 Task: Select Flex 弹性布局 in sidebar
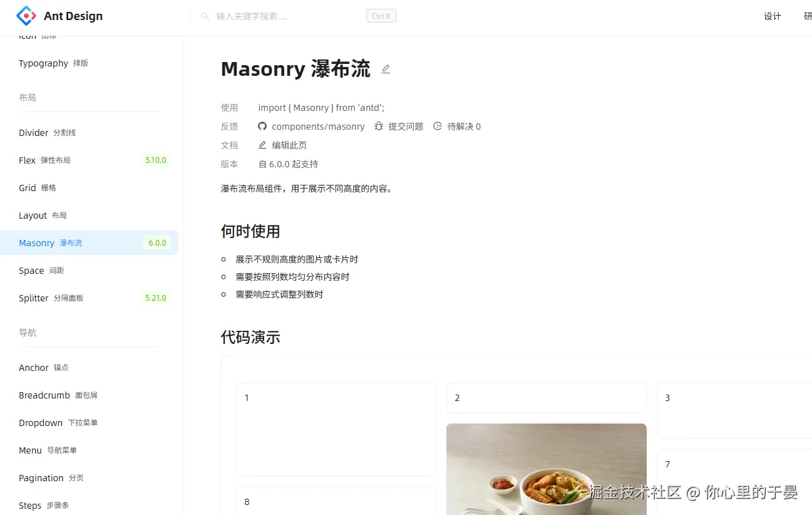89,160
